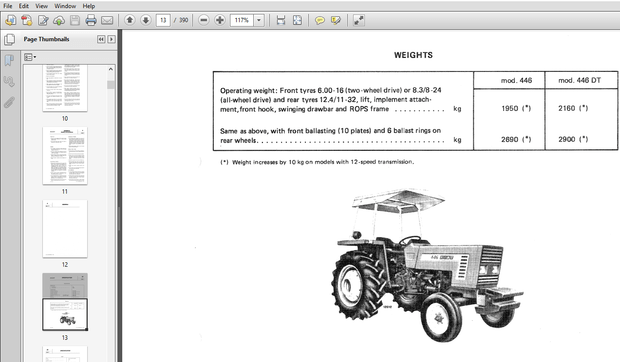Viewport: 620px width, 362px height.
Task: Open the View menu
Action: click(42, 6)
